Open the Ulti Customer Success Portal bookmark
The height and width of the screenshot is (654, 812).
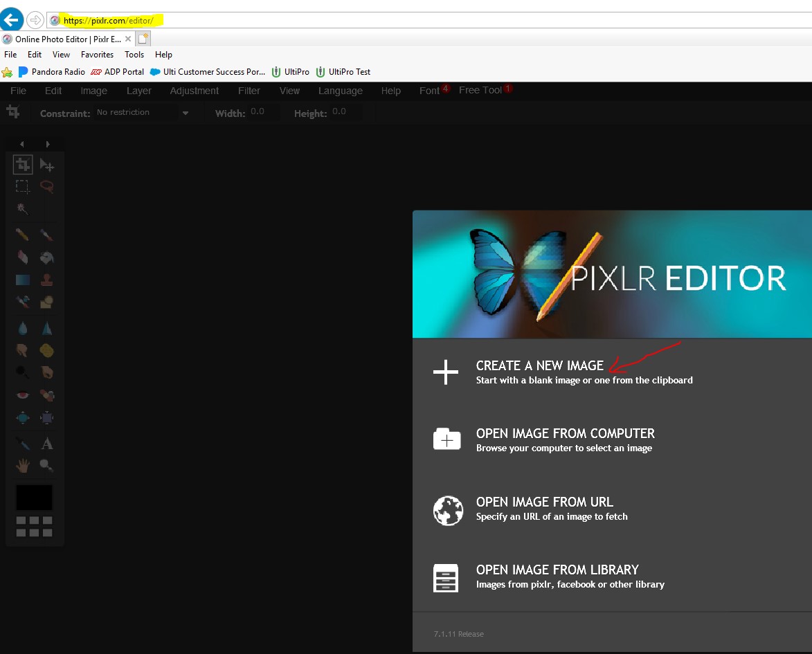(x=208, y=72)
